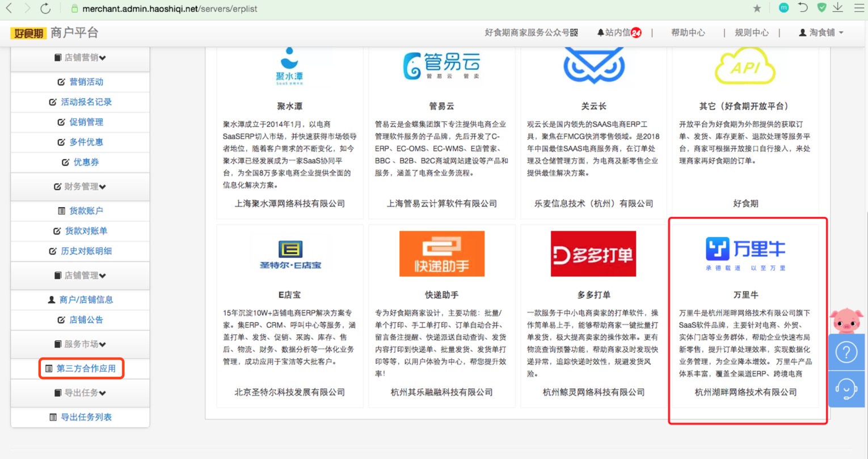Click the 管易云 logo icon

[x=441, y=66]
